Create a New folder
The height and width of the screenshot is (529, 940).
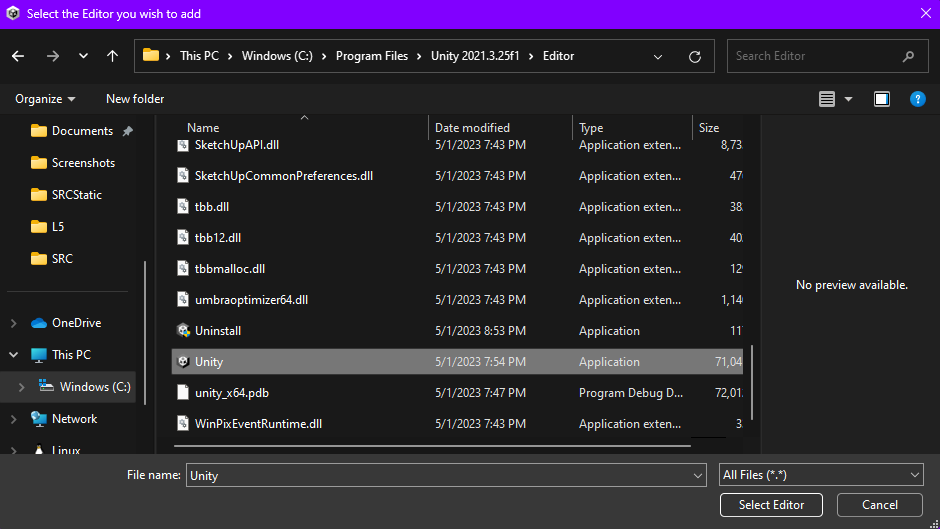coord(135,99)
